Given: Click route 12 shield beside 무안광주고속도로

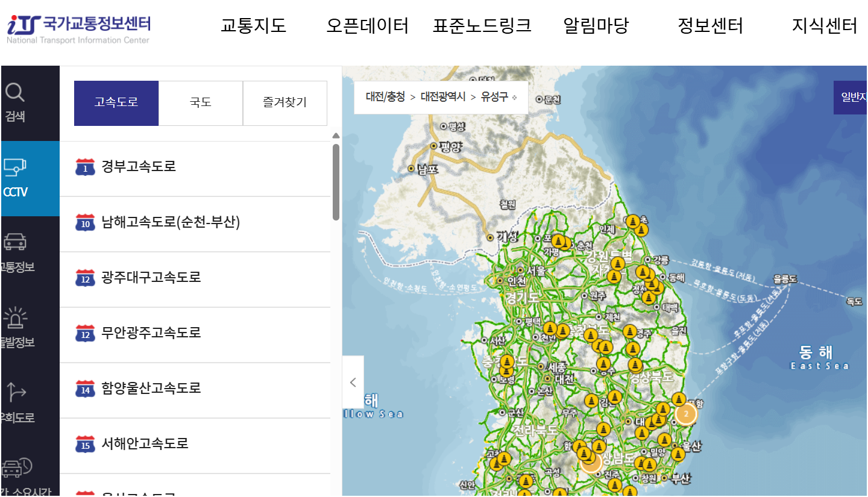Looking at the screenshot, I should 85,333.
